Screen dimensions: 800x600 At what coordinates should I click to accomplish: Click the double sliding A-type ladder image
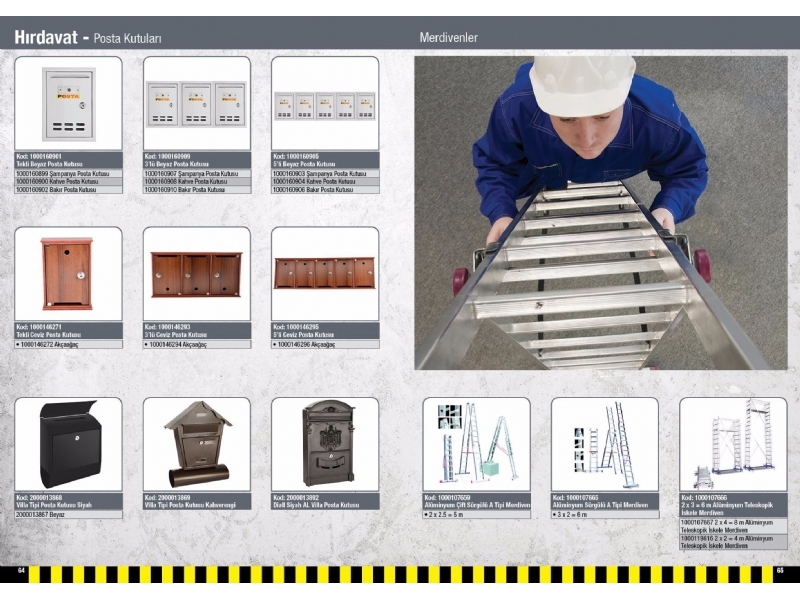476,445
